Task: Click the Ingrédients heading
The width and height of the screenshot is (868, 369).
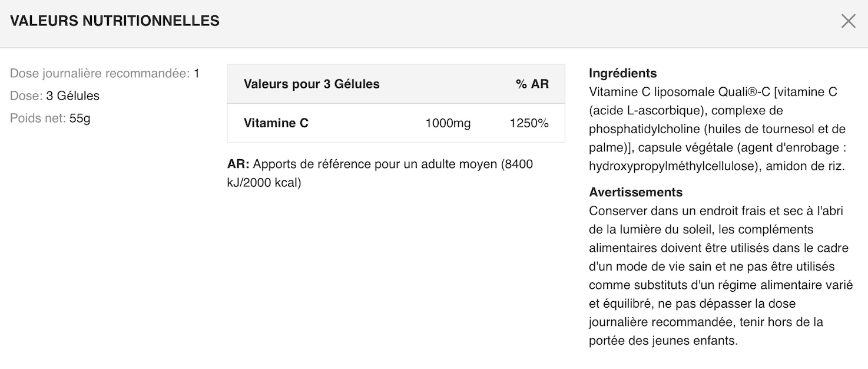Action: tap(622, 74)
